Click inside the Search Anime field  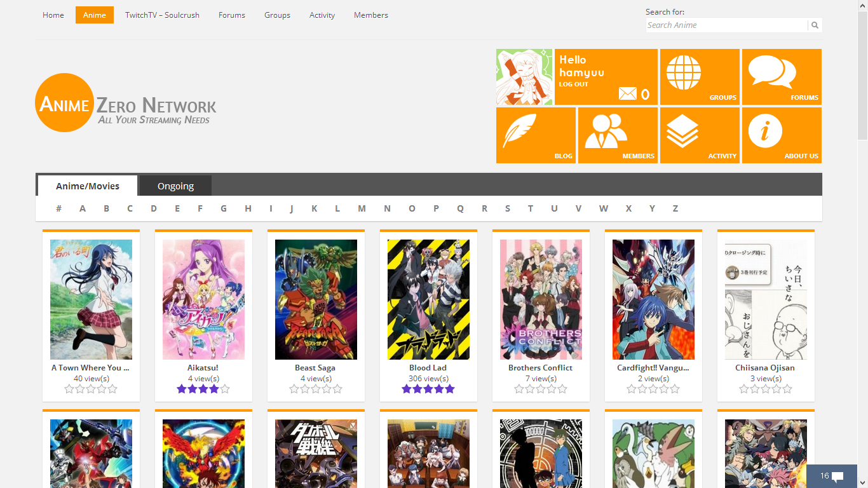pos(727,25)
